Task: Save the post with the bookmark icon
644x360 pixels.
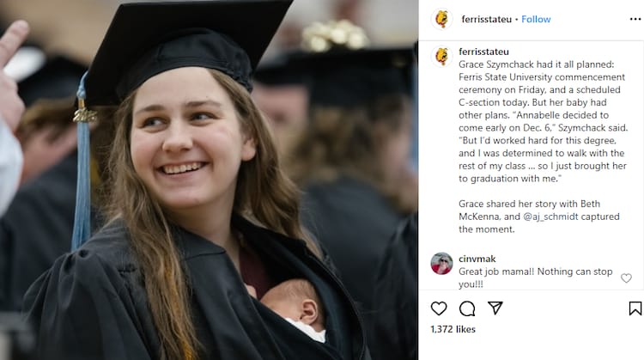Action: (x=635, y=308)
